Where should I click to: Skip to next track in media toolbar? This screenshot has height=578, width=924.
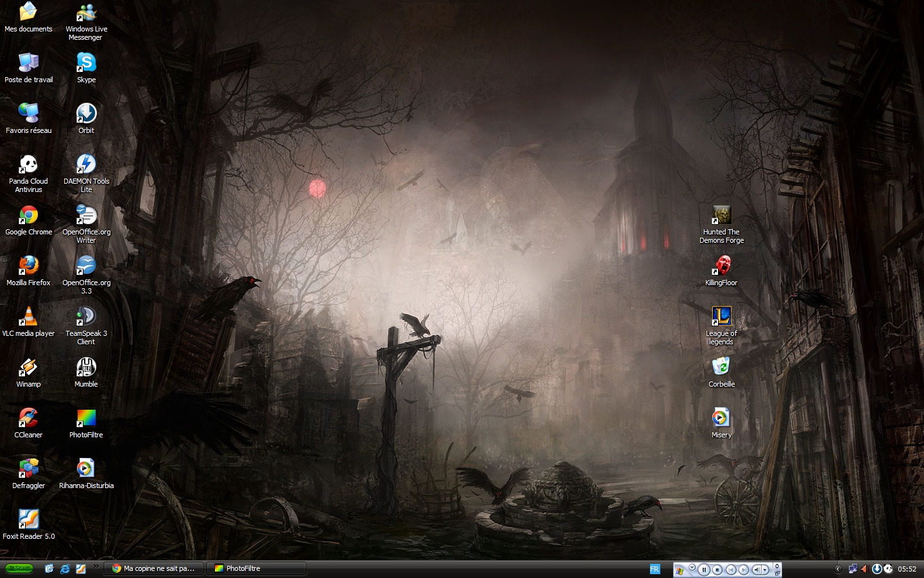point(744,570)
